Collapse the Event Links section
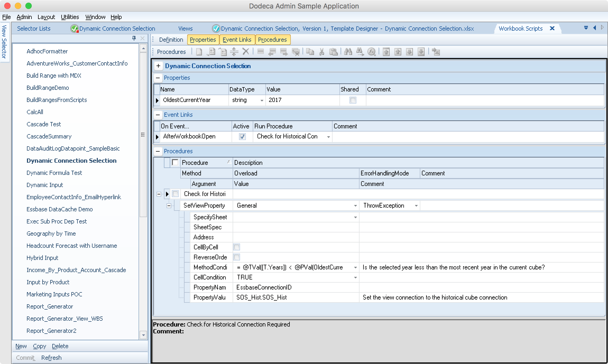The image size is (608, 364). tap(158, 115)
